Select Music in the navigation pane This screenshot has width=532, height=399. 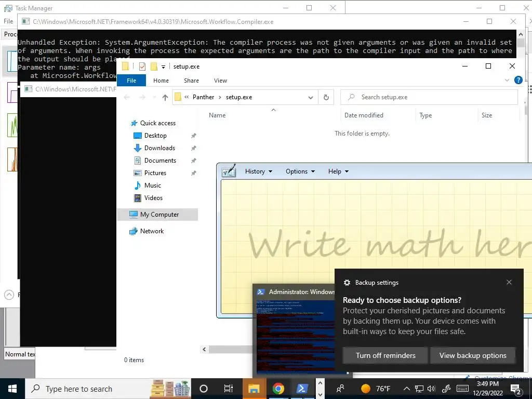click(147, 185)
